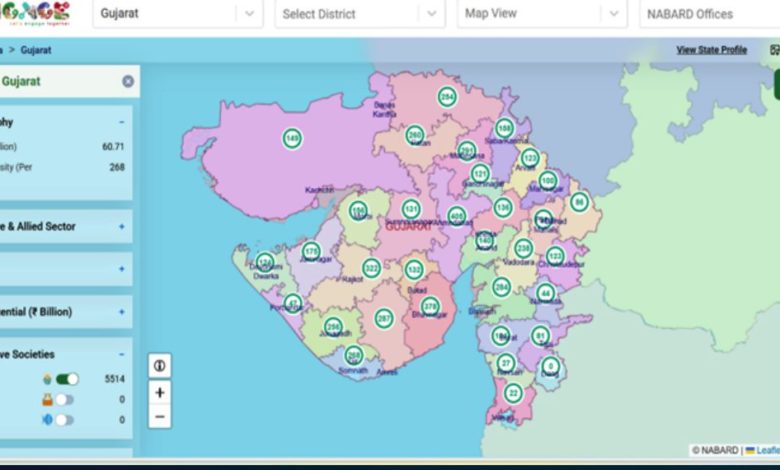
Task: Open the NABARD Offices dropdown
Action: coord(705,14)
